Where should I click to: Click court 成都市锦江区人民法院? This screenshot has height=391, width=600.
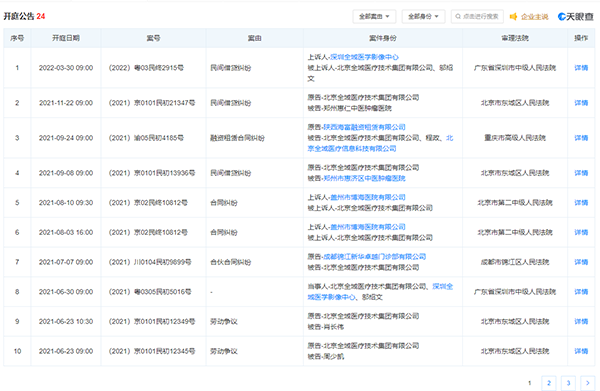tap(515, 262)
